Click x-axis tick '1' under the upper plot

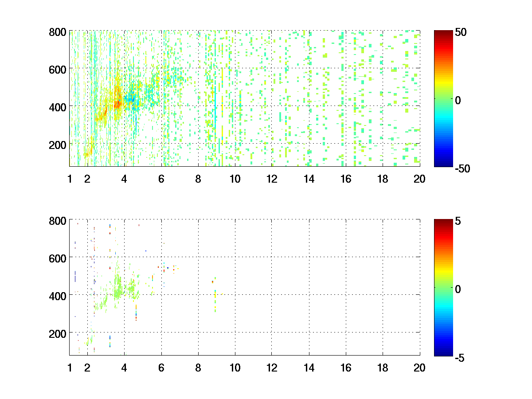click(x=70, y=179)
